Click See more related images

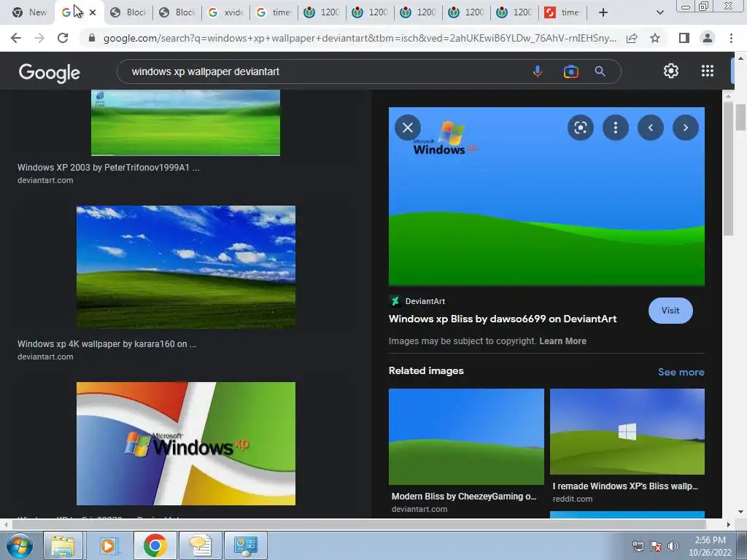pos(681,372)
